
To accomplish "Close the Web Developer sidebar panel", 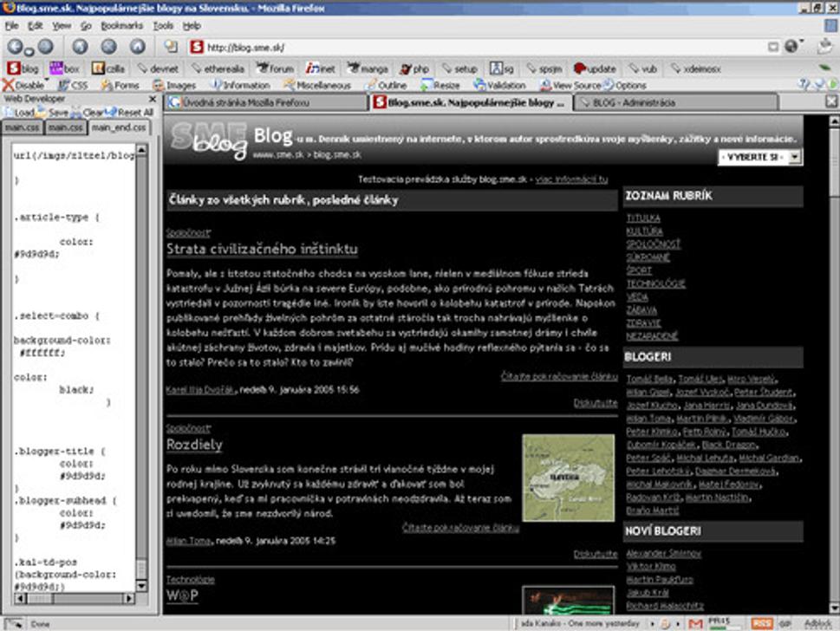I will [153, 99].
